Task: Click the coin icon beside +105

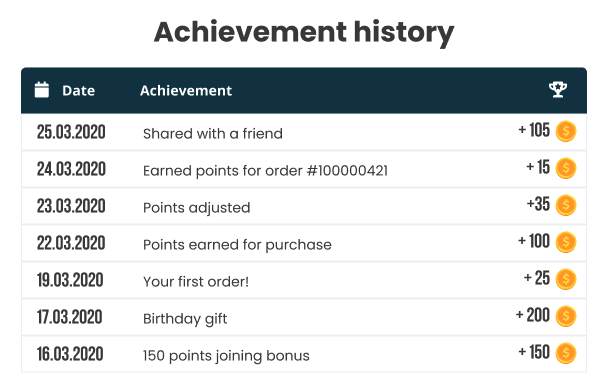Action: coord(566,131)
